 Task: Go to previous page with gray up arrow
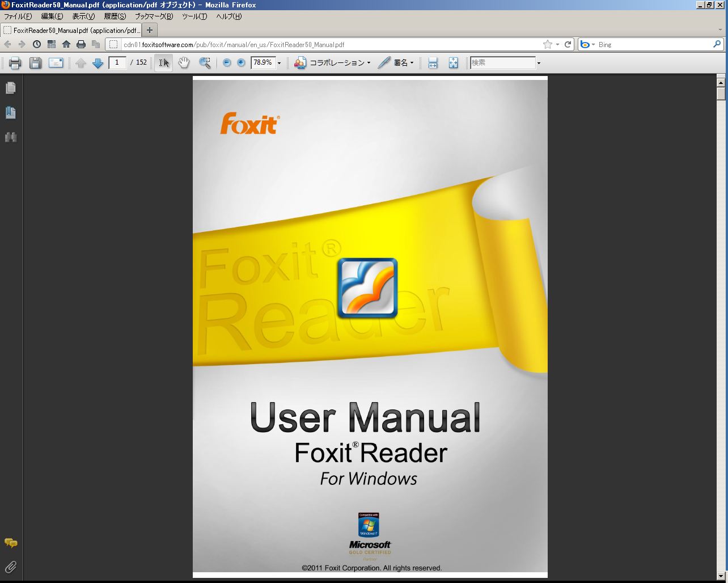(81, 63)
